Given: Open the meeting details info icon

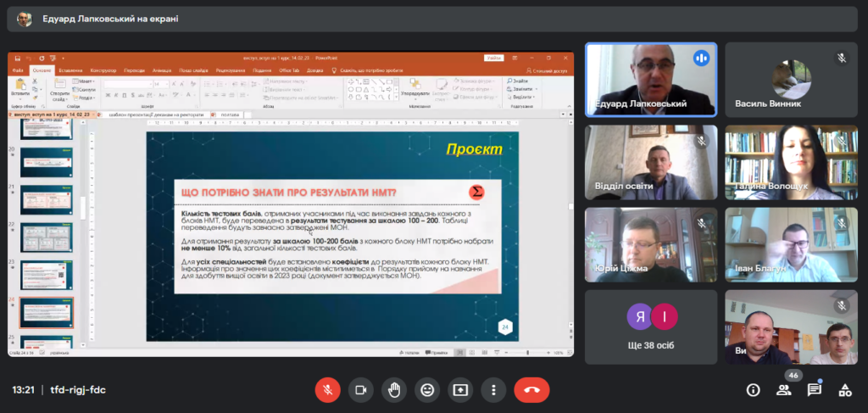Looking at the screenshot, I should pos(753,390).
